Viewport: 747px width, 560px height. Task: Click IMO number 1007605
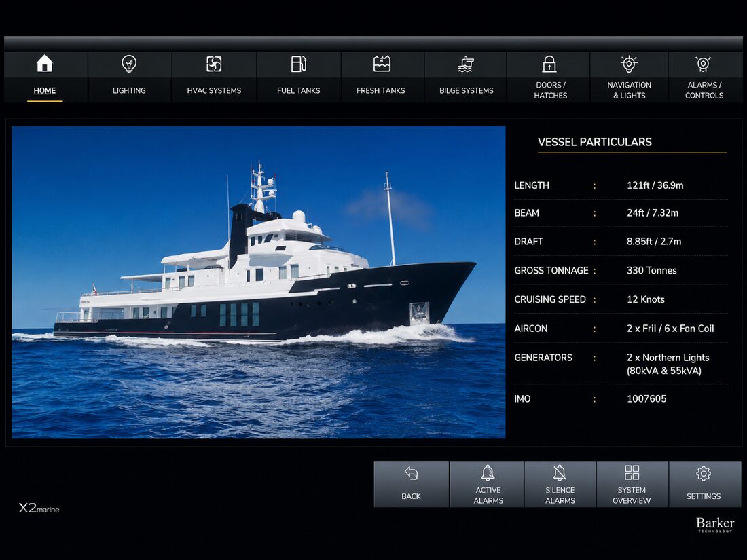click(x=646, y=399)
